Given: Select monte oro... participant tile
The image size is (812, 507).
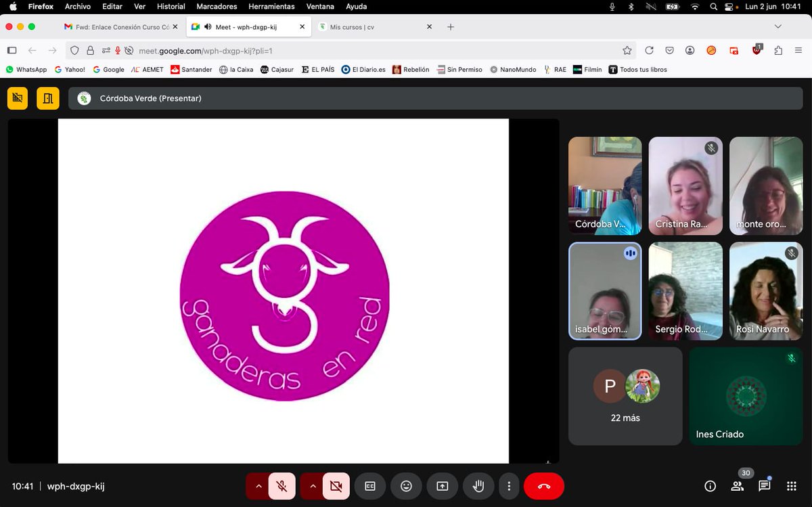Looking at the screenshot, I should 766,186.
